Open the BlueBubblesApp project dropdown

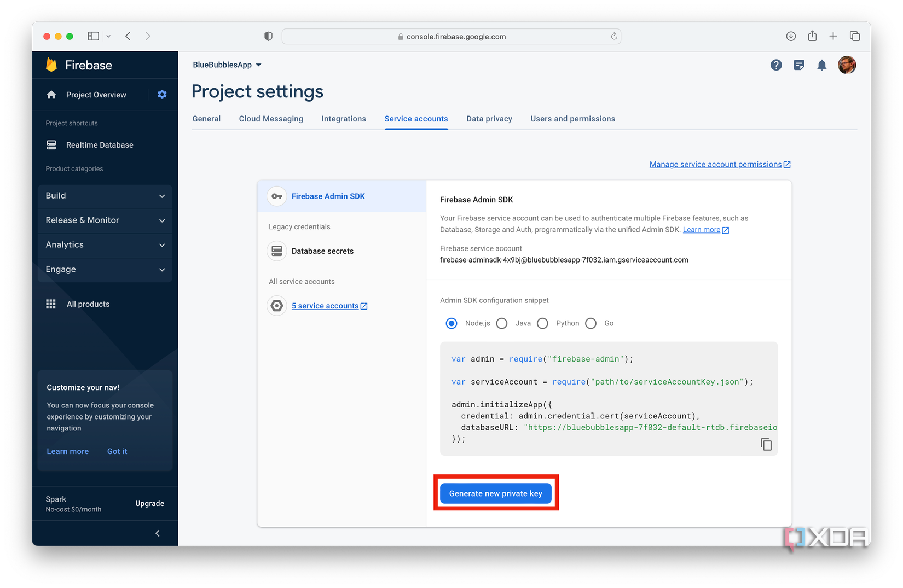coord(227,65)
